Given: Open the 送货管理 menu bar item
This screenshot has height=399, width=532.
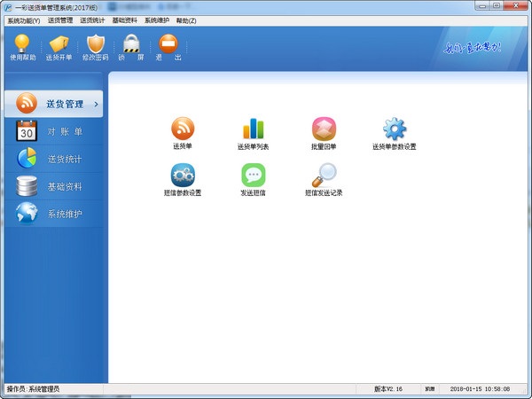Looking at the screenshot, I should pos(60,20).
